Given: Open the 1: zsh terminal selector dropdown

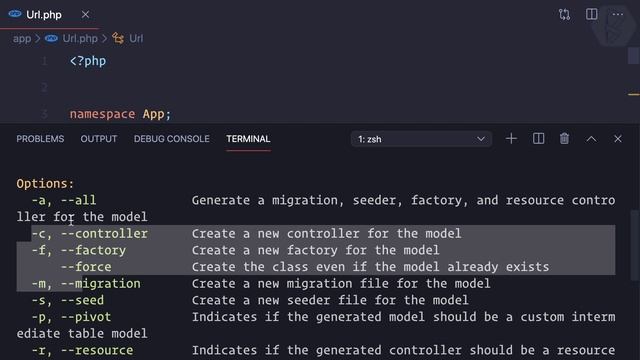Looking at the screenshot, I should [x=421, y=139].
